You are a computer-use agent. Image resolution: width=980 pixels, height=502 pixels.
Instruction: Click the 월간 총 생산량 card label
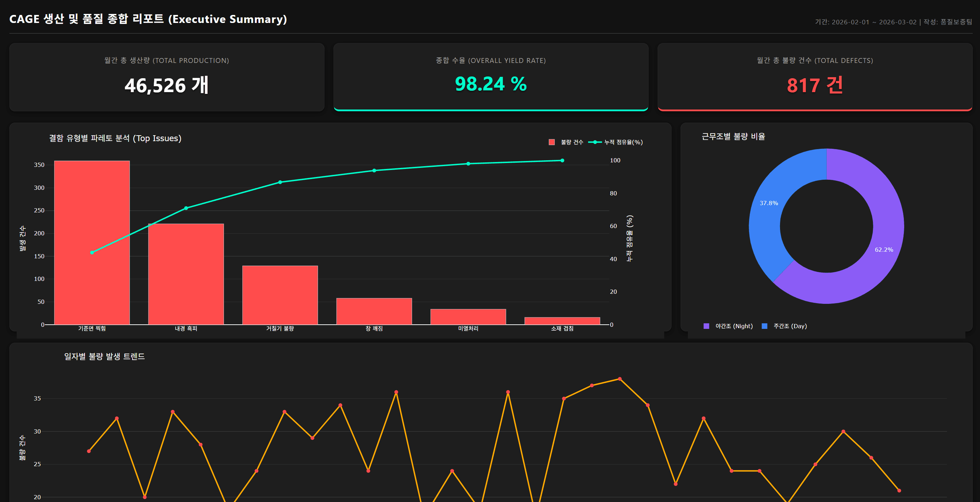pyautogui.click(x=167, y=60)
